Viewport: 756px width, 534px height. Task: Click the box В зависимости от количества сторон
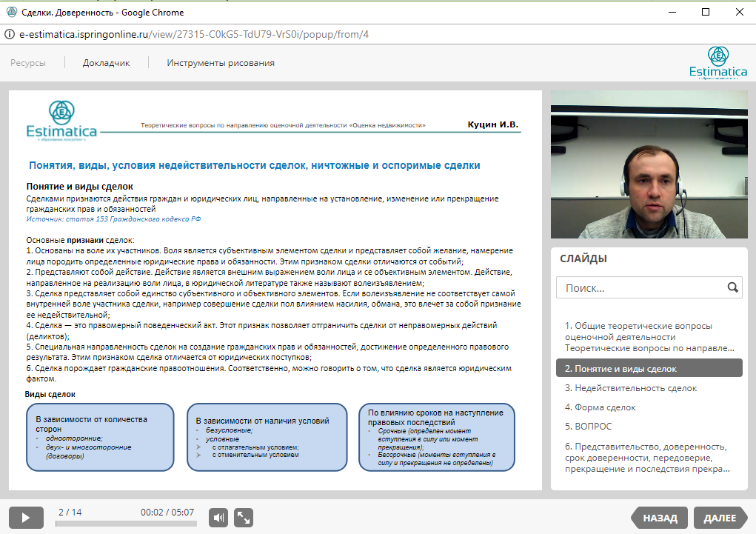coord(100,437)
